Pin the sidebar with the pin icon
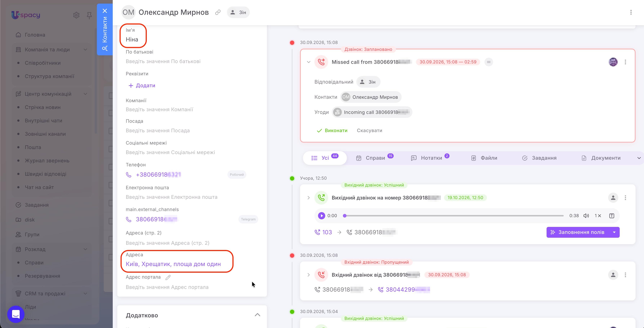Image resolution: width=644 pixels, height=328 pixels. [x=89, y=15]
